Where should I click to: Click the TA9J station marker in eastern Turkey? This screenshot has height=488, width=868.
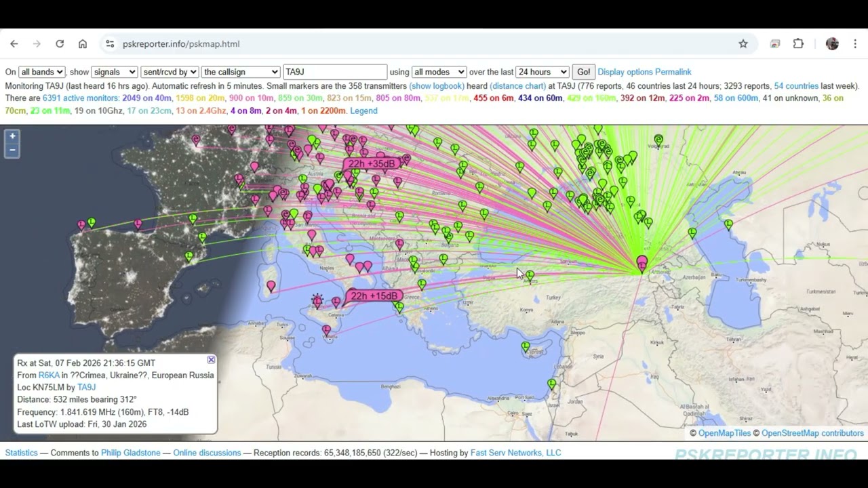pyautogui.click(x=642, y=264)
